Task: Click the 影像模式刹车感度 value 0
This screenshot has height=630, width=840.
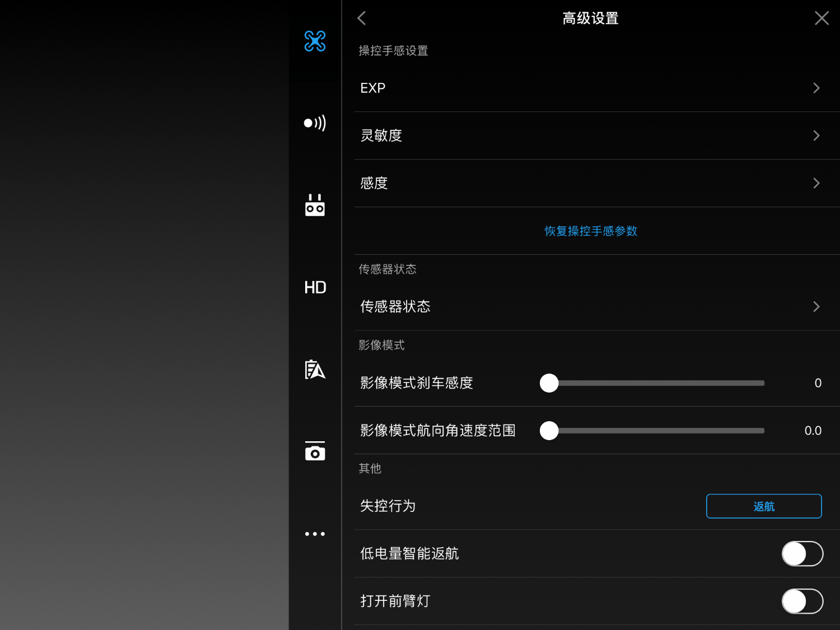Action: click(818, 383)
